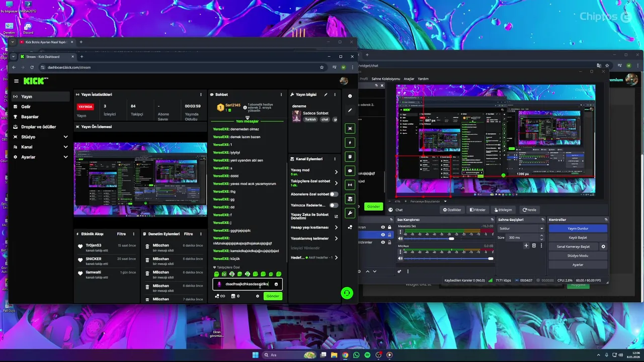This screenshot has height=362, width=644.
Task: Click the green headset support button
Action: point(347,293)
